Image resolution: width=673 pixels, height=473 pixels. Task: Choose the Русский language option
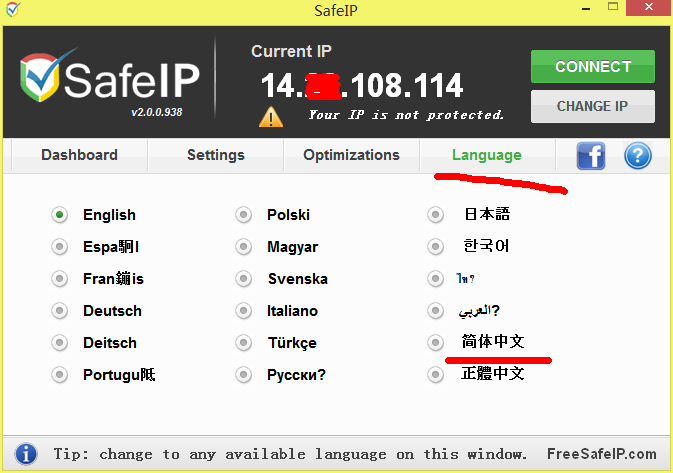(x=243, y=375)
